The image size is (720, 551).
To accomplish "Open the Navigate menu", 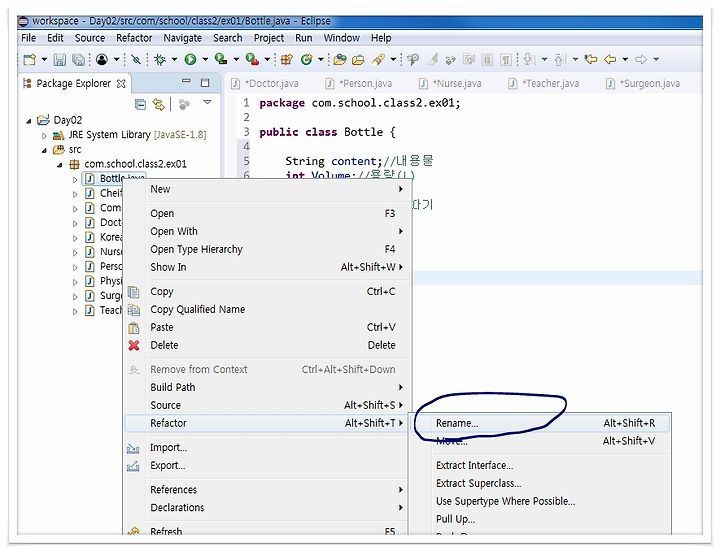I will tap(182, 38).
